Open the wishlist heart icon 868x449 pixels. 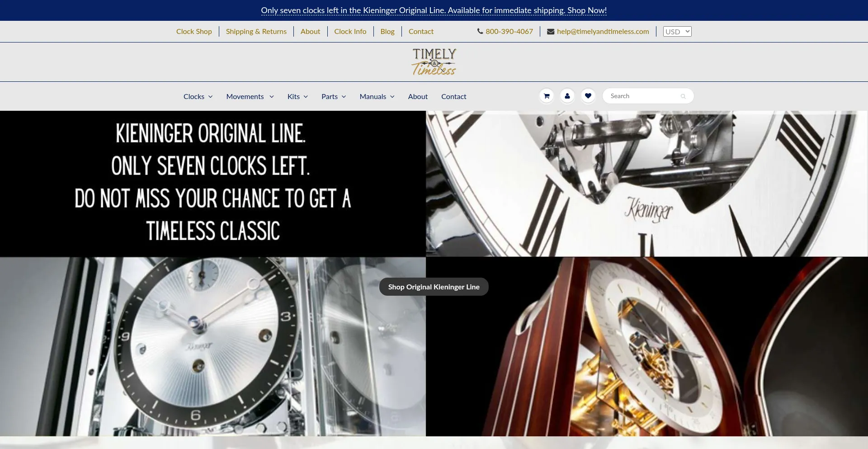(588, 96)
